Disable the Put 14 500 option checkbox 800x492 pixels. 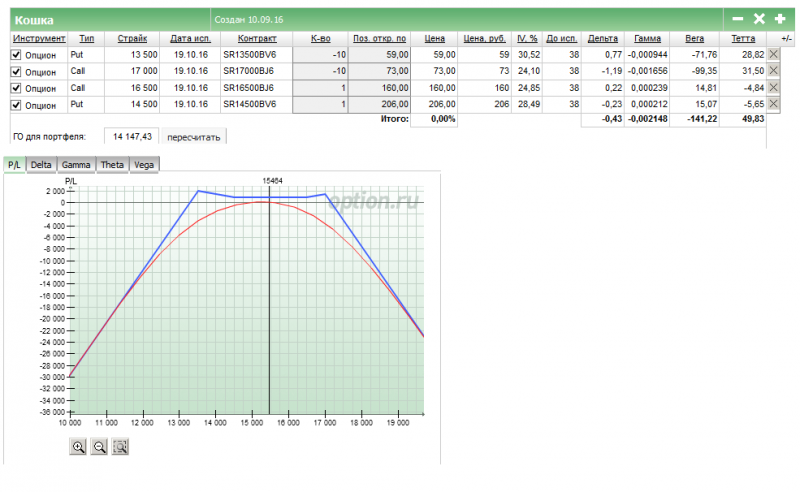[x=16, y=105]
